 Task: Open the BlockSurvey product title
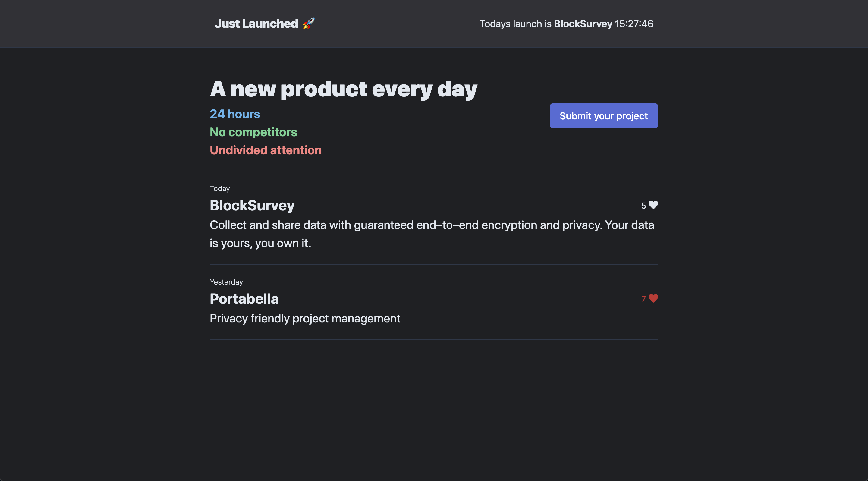252,206
